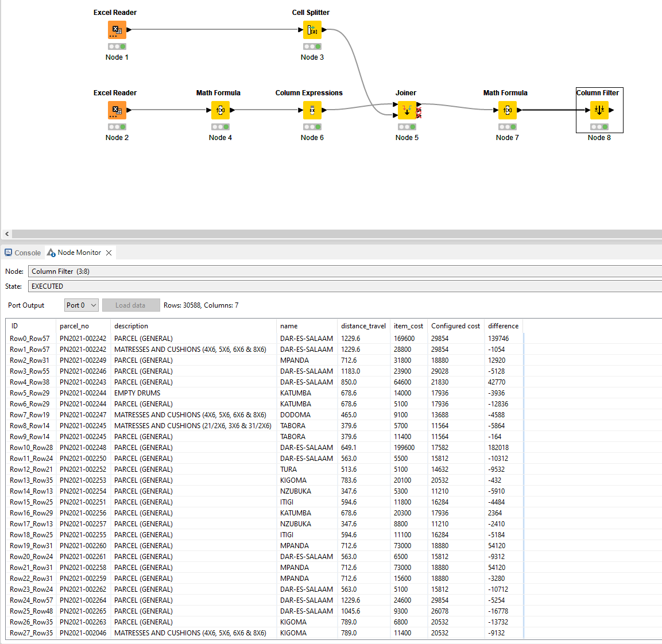Click the Node field showing Column Filter (3:8)
662x644 pixels.
click(x=344, y=271)
